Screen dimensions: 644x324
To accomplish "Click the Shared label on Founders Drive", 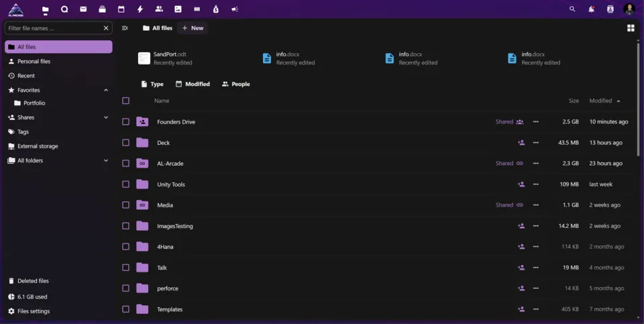I will point(504,121).
